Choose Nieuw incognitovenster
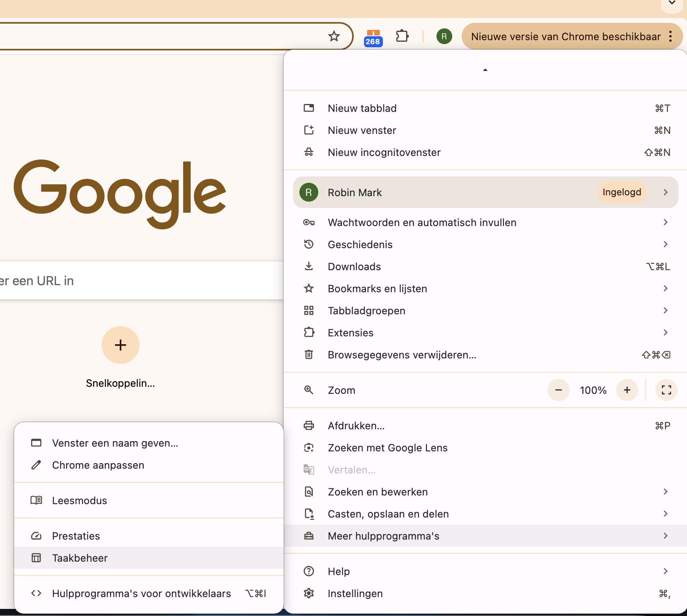This screenshot has width=687, height=616. [384, 152]
